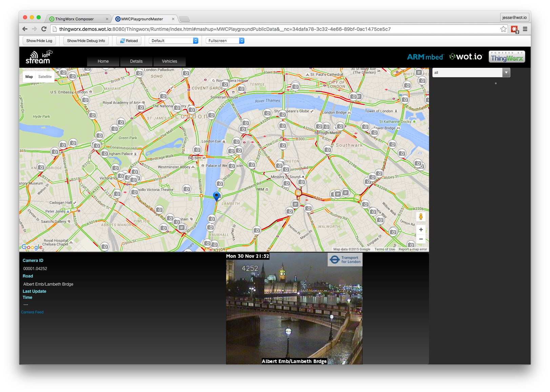This screenshot has height=392, width=550.
Task: Click camera marker near Shakespeare's Globe
Action: 283,114
